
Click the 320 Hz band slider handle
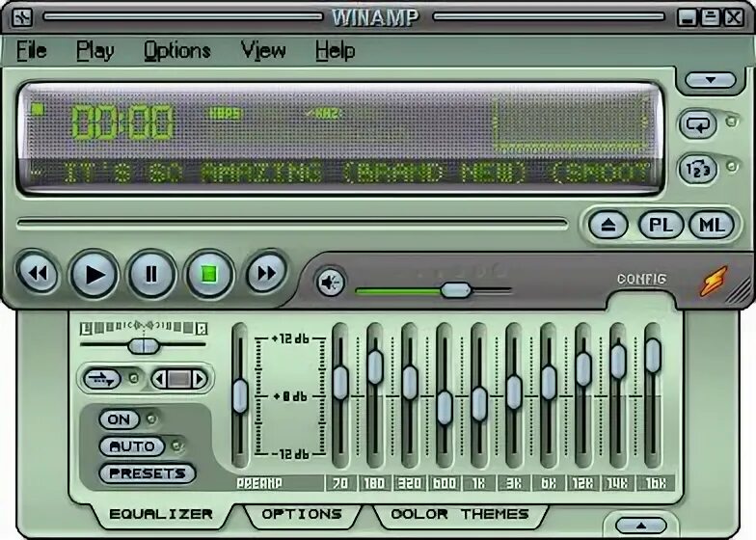[x=410, y=383]
